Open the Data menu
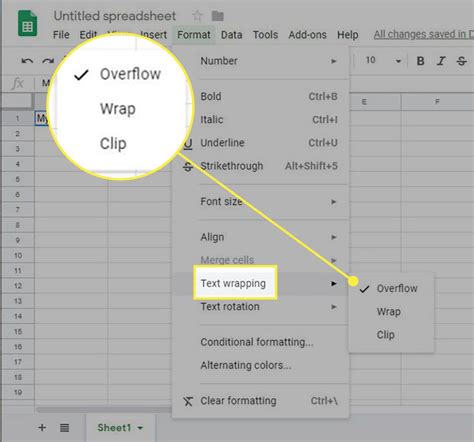 (x=232, y=35)
